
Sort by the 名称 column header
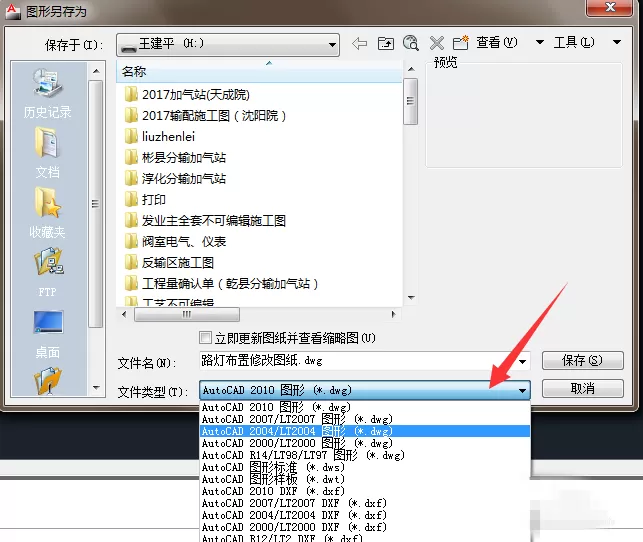coord(259,71)
